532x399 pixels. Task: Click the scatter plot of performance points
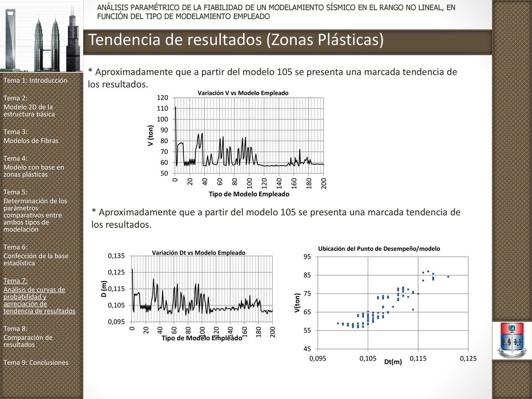[x=393, y=303]
